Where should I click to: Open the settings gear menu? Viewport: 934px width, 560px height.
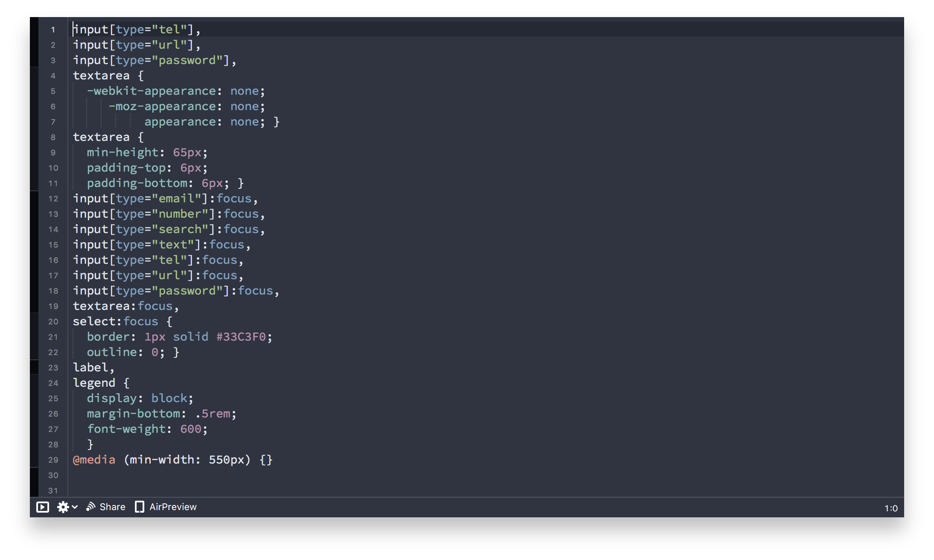tap(63, 507)
